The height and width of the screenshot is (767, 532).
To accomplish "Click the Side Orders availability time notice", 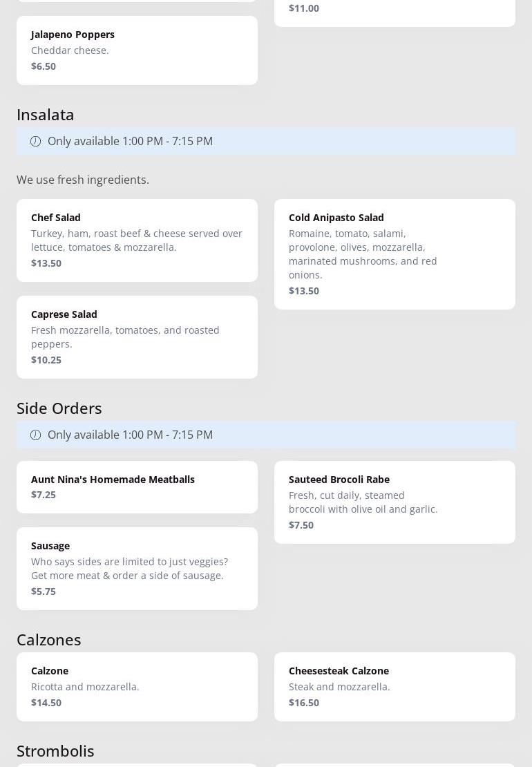I will click(130, 435).
